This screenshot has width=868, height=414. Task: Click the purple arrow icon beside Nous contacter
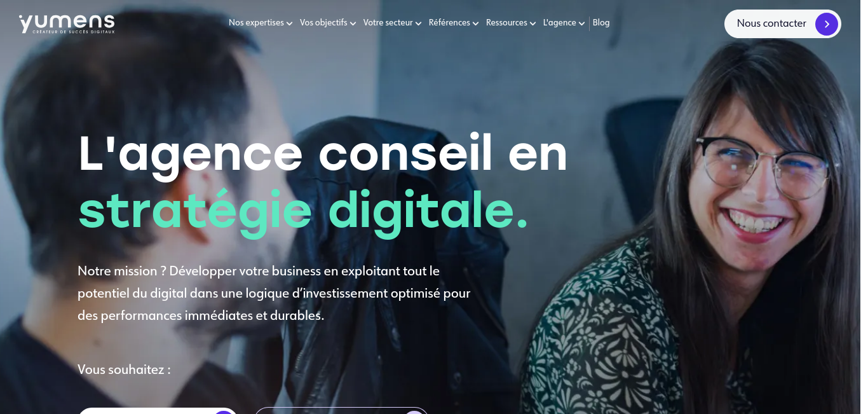click(826, 24)
